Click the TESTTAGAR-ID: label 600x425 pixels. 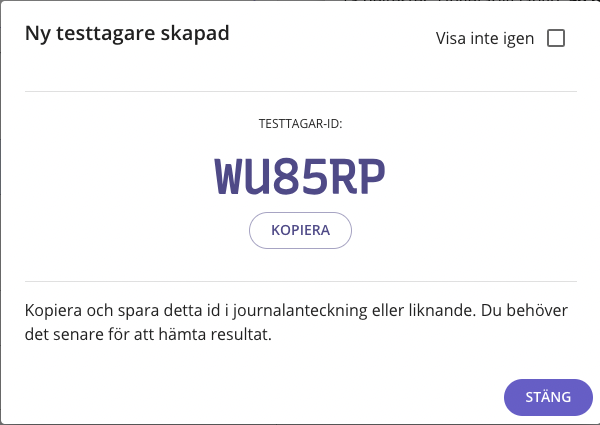(x=300, y=124)
